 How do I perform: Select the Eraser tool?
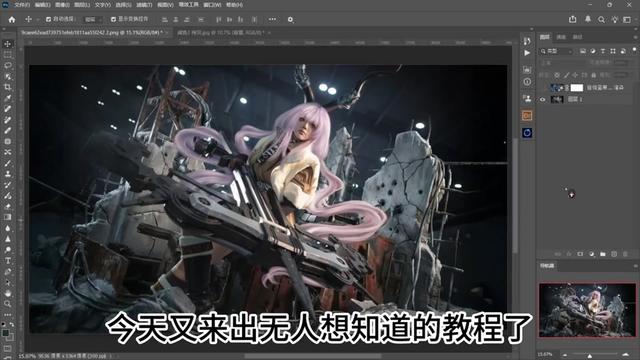[7, 207]
